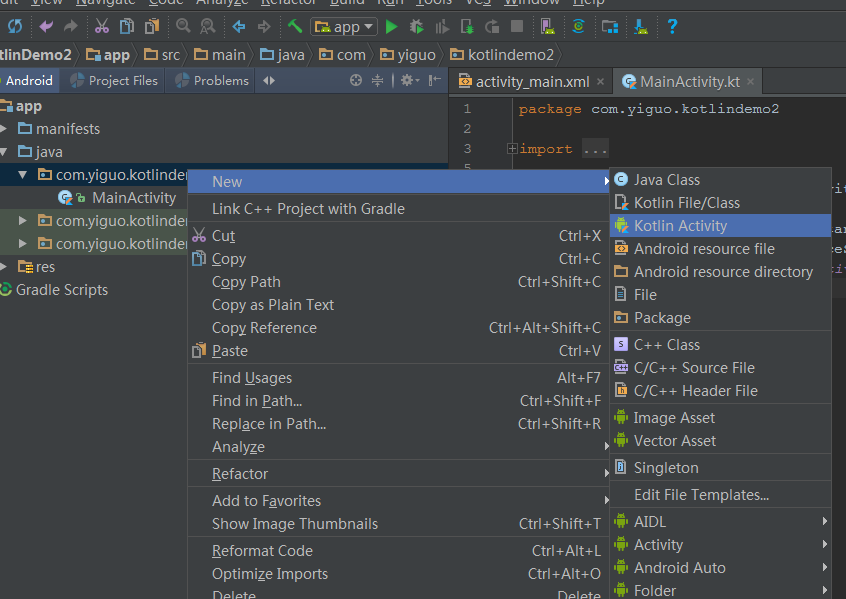Click the kotlindemo2 breadcrumb

click(x=502, y=55)
